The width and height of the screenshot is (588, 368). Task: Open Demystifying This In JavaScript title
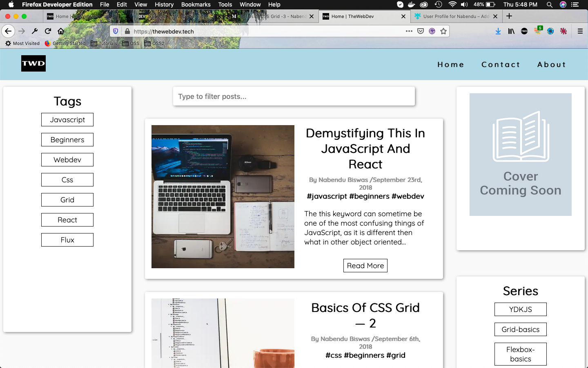click(365, 148)
